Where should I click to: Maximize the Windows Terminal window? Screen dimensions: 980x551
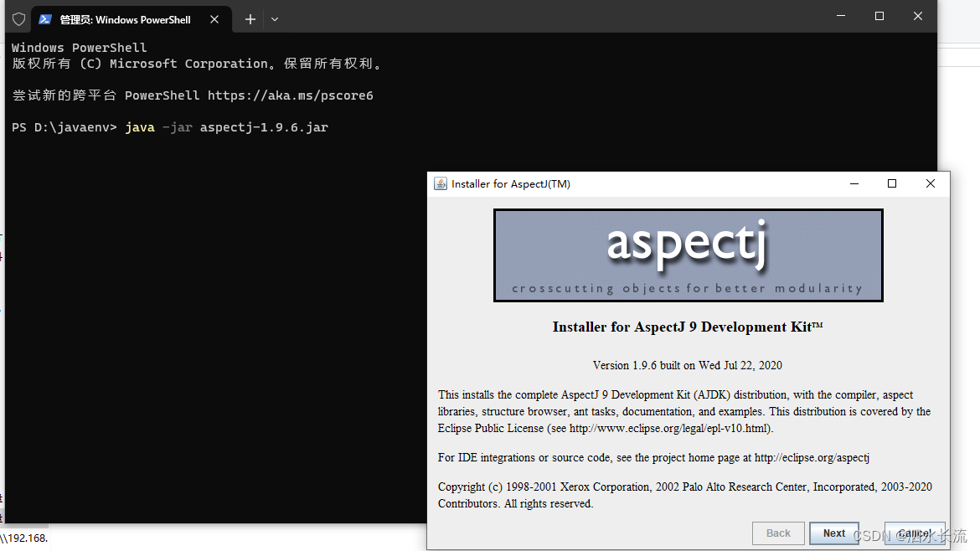click(x=879, y=16)
